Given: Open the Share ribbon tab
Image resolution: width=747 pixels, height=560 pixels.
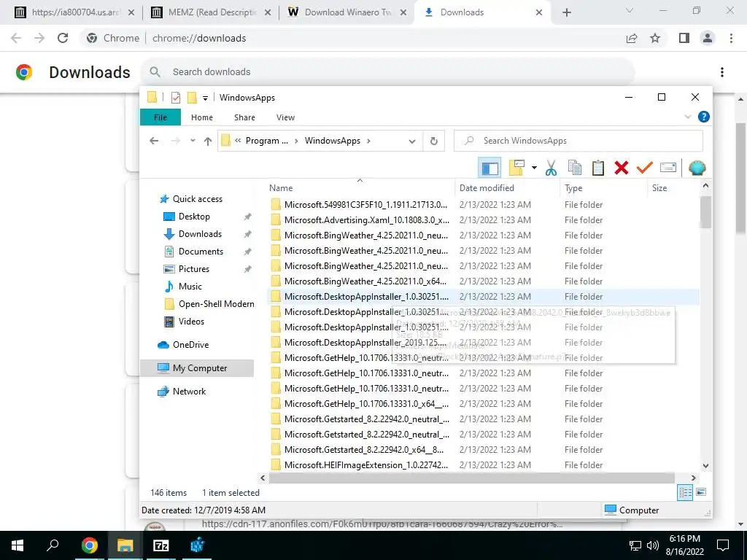Looking at the screenshot, I should click(244, 117).
